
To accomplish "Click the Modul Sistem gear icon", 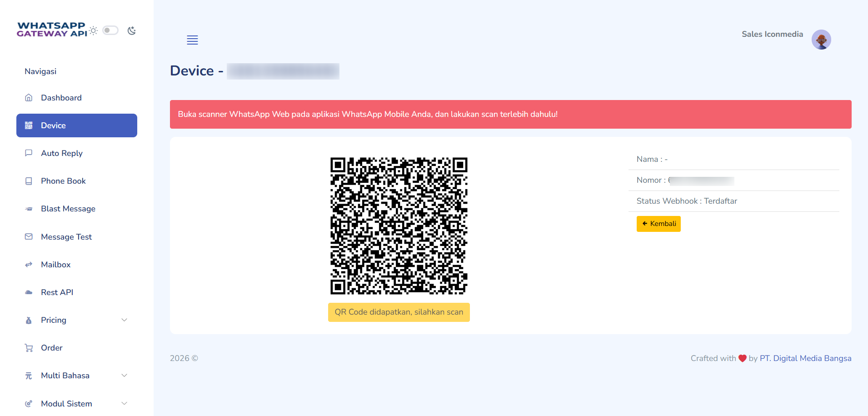I will pyautogui.click(x=29, y=404).
